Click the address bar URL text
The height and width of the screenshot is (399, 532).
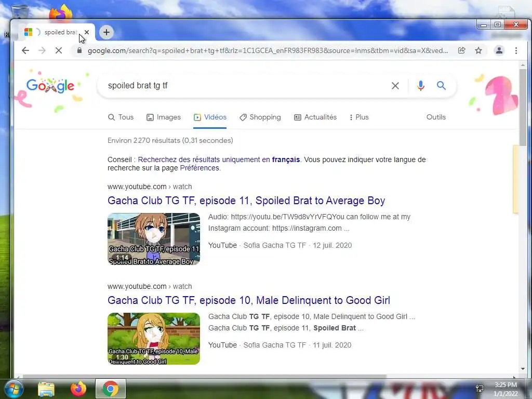(268, 50)
